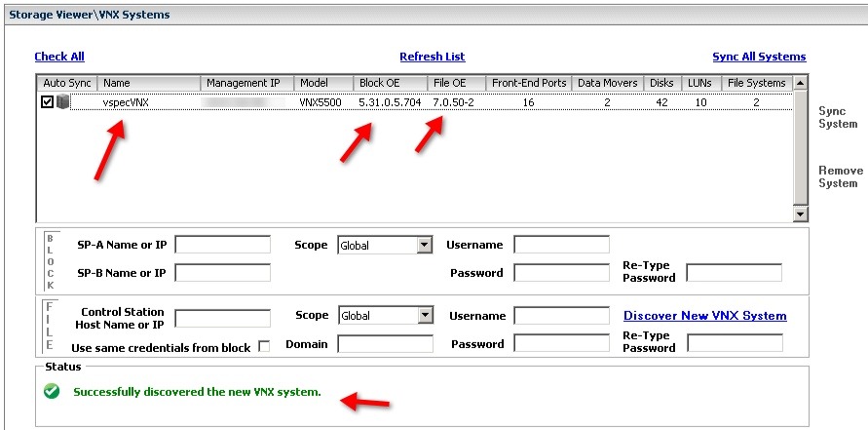This screenshot has width=868, height=430.
Task: Click Refresh List link
Action: click(x=433, y=57)
